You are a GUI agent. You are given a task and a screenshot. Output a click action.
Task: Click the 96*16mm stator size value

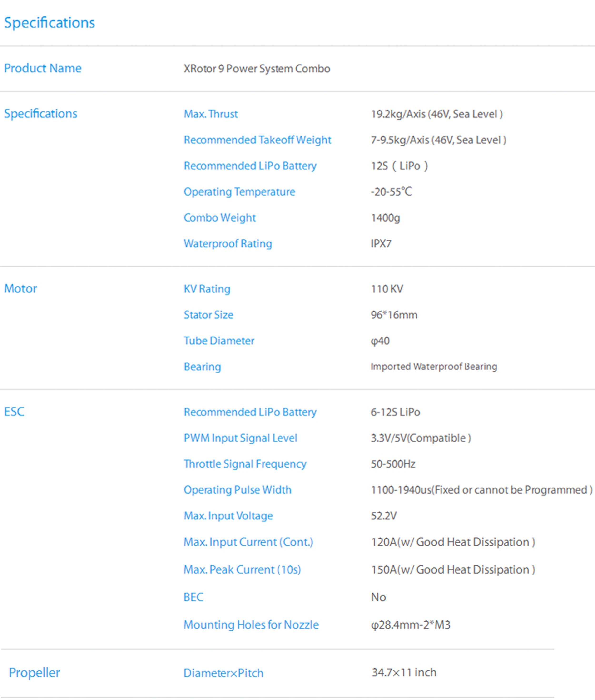coord(394,315)
